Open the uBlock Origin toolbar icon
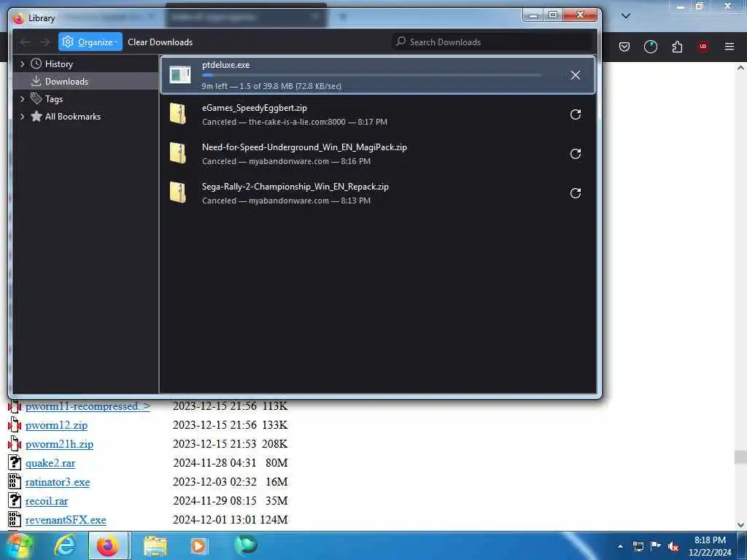 pos(703,47)
